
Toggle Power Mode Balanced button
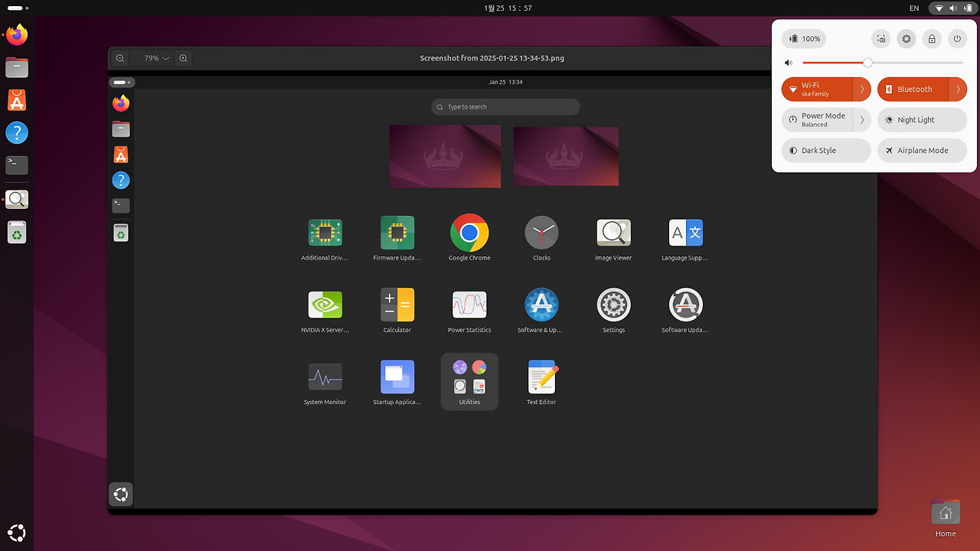(x=816, y=119)
